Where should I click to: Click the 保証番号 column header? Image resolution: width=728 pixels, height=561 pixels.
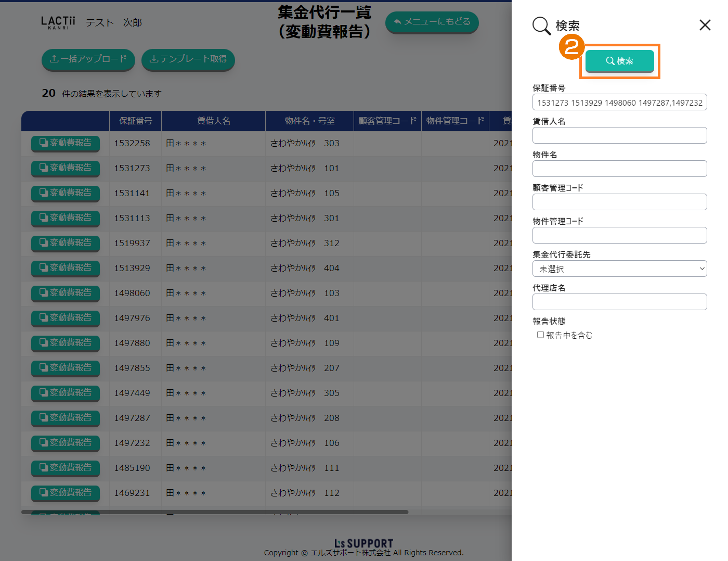[135, 121]
